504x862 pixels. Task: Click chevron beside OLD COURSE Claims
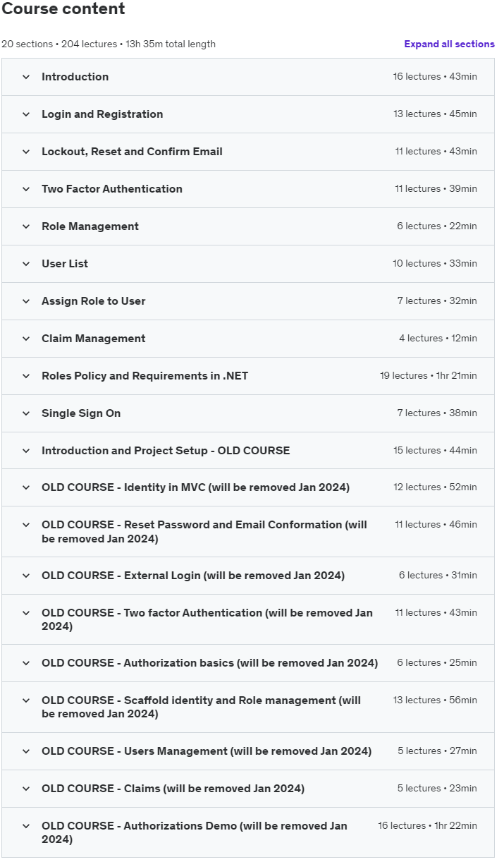[26, 789]
